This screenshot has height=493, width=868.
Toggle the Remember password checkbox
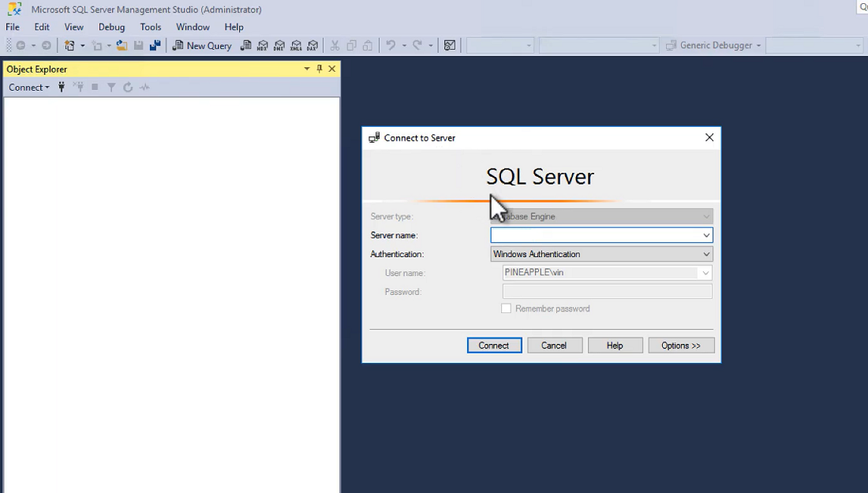tap(507, 308)
